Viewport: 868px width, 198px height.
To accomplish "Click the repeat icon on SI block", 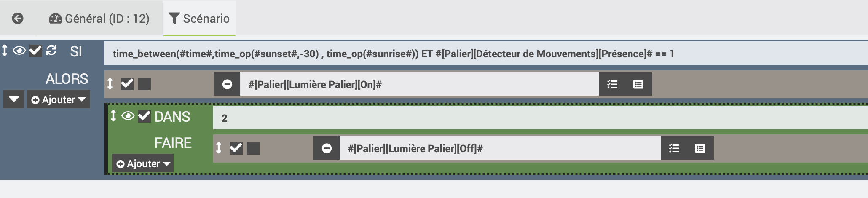I will (x=51, y=51).
